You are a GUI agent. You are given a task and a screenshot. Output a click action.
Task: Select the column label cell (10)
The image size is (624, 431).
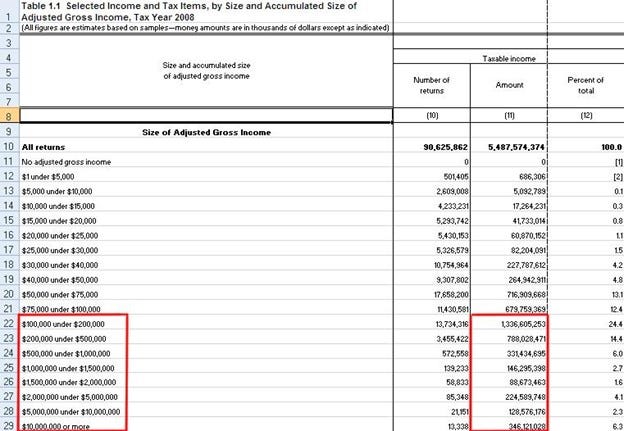coord(432,115)
